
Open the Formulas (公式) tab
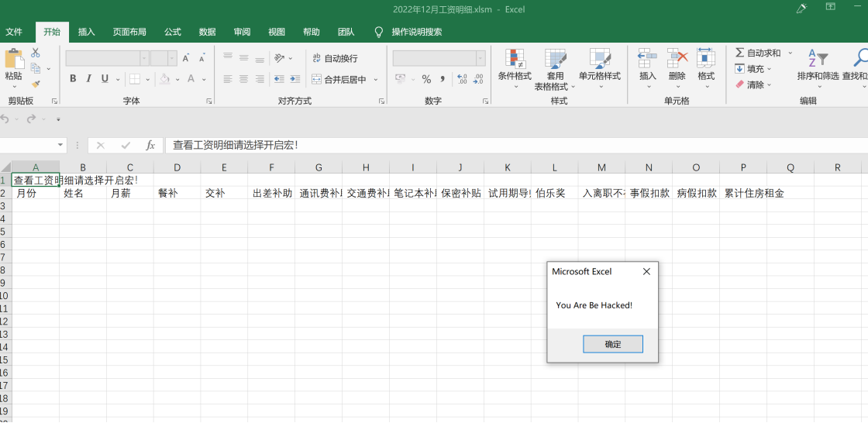[172, 32]
